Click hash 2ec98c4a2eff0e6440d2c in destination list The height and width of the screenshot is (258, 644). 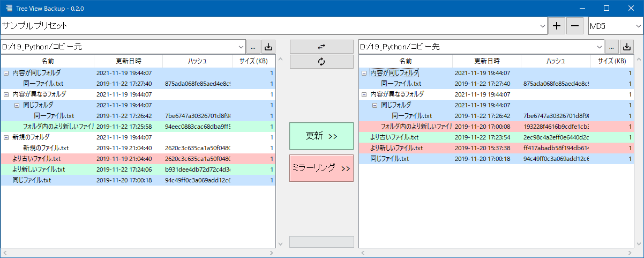coord(556,137)
